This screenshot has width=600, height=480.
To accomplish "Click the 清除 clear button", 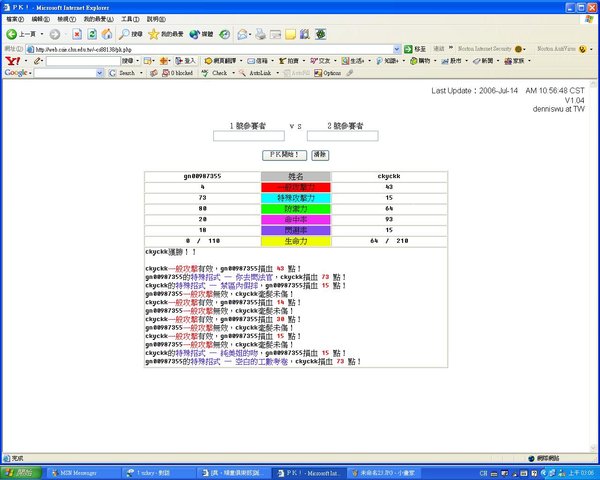I will [x=320, y=155].
